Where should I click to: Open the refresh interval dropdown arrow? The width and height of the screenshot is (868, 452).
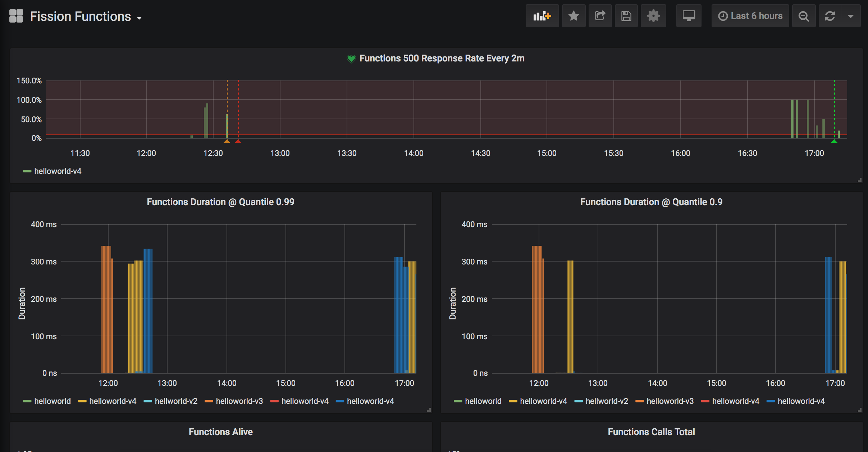(x=851, y=16)
